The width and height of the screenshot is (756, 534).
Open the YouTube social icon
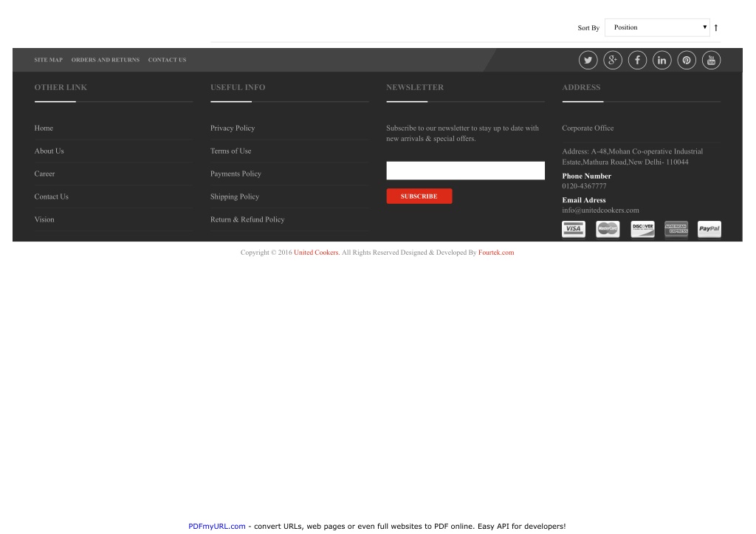pyautogui.click(x=711, y=61)
